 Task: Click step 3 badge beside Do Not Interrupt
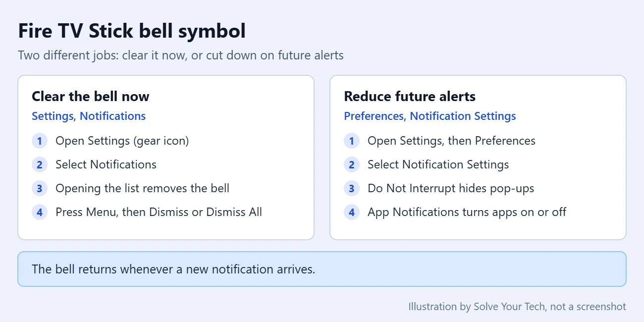click(x=352, y=188)
